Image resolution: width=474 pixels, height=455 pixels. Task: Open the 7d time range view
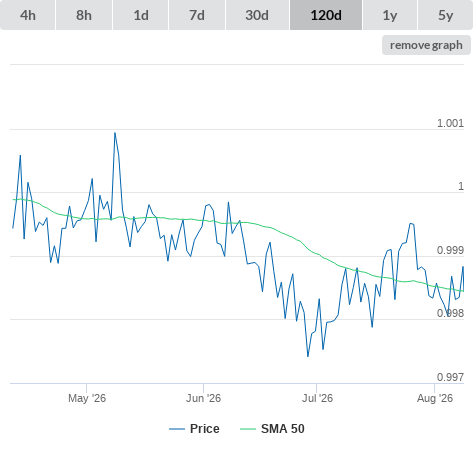coord(197,15)
